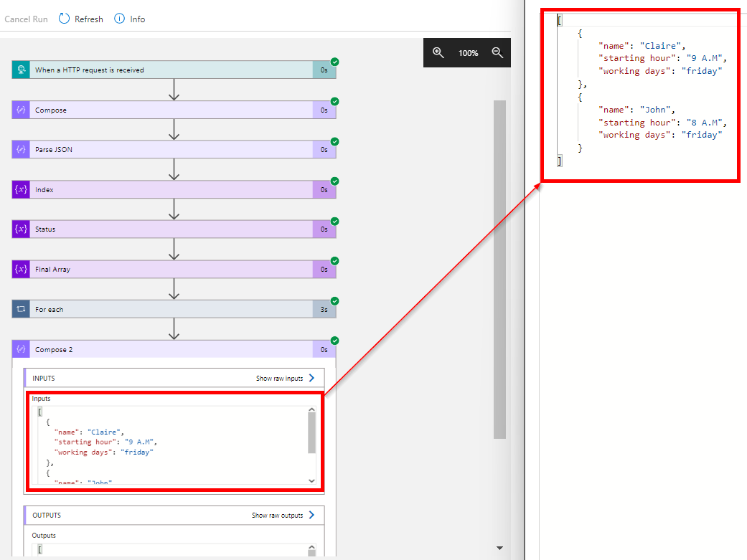The height and width of the screenshot is (560, 747).
Task: Click the chevron next to Show raw inputs
Action: 311,378
